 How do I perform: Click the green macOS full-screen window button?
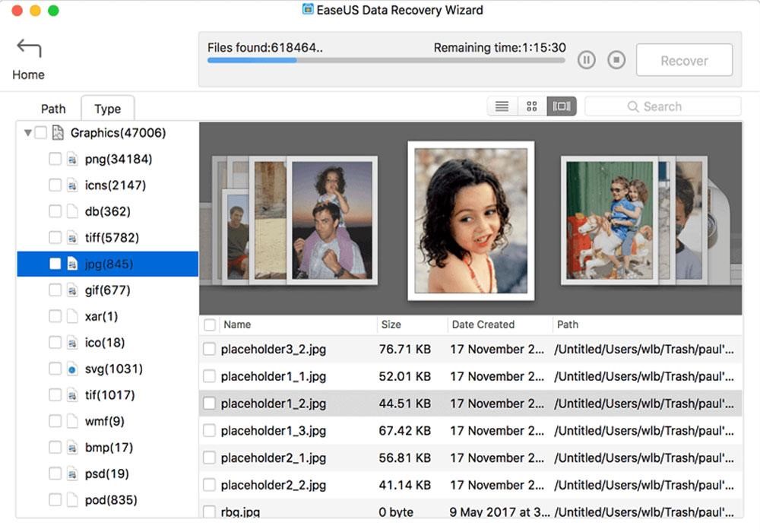point(53,10)
